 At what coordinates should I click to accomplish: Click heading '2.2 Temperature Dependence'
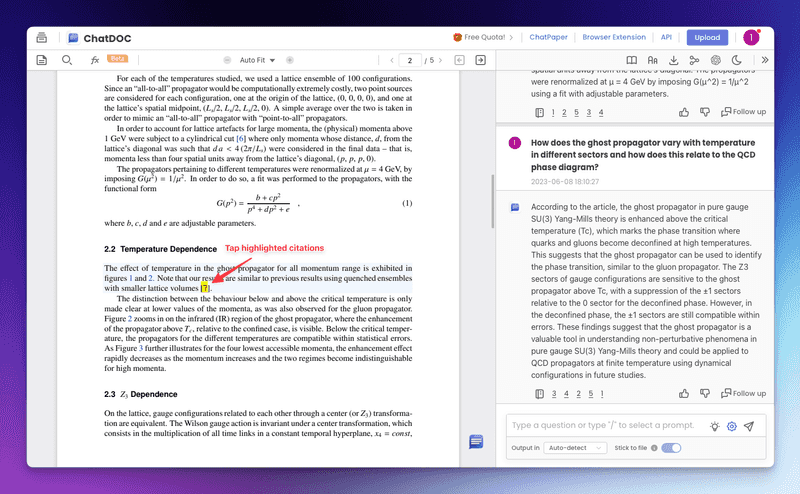coord(160,249)
